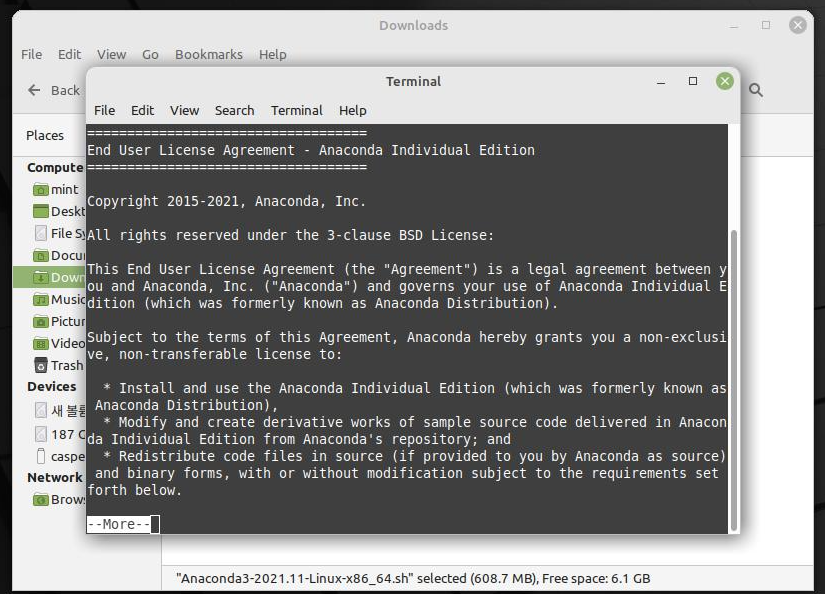The width and height of the screenshot is (825, 594).
Task: Click the search magnifier in Downloads window
Action: pyautogui.click(x=756, y=90)
